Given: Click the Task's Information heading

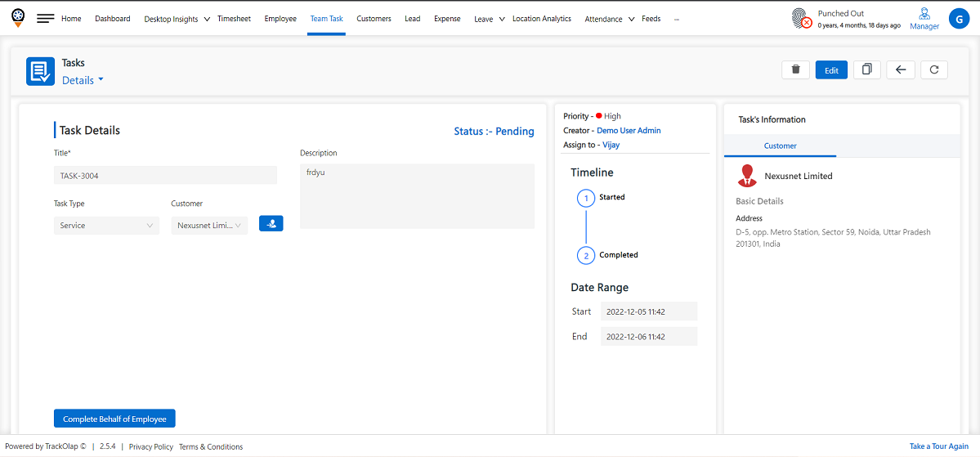Looking at the screenshot, I should coord(772,119).
